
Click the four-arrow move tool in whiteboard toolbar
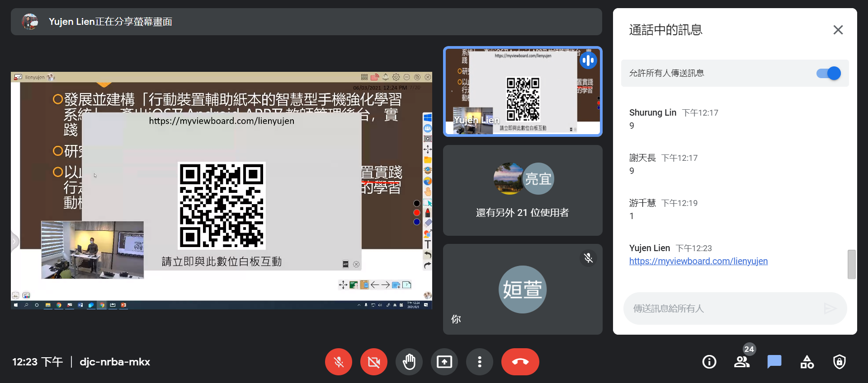(428, 149)
